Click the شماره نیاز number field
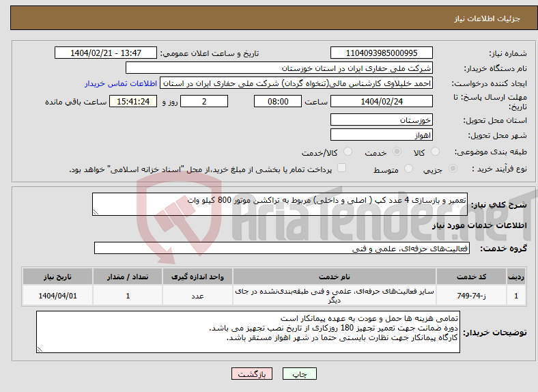The height and width of the screenshot is (392, 538). (x=381, y=53)
